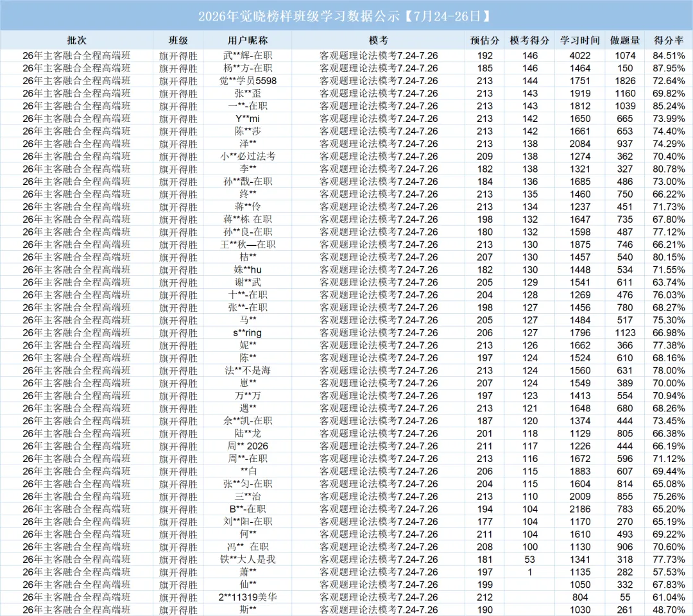Click estimated score 212
The width and height of the screenshot is (693, 616).
(485, 597)
